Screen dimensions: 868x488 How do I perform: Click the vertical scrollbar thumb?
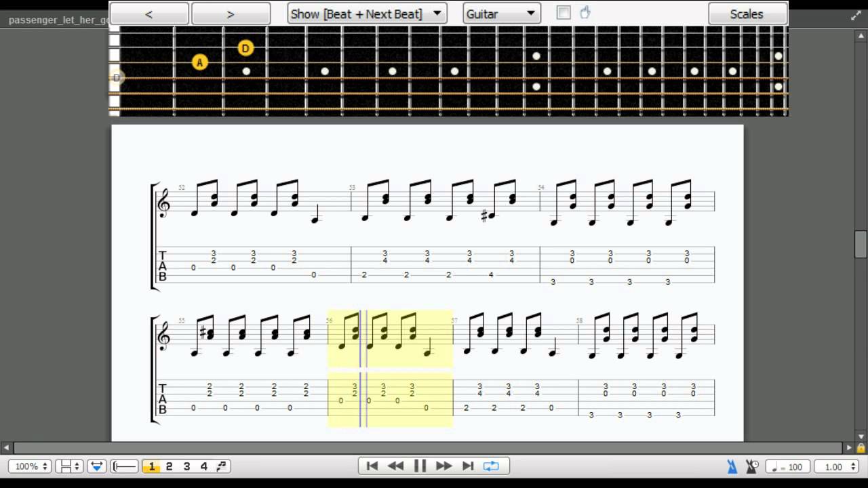coord(861,244)
